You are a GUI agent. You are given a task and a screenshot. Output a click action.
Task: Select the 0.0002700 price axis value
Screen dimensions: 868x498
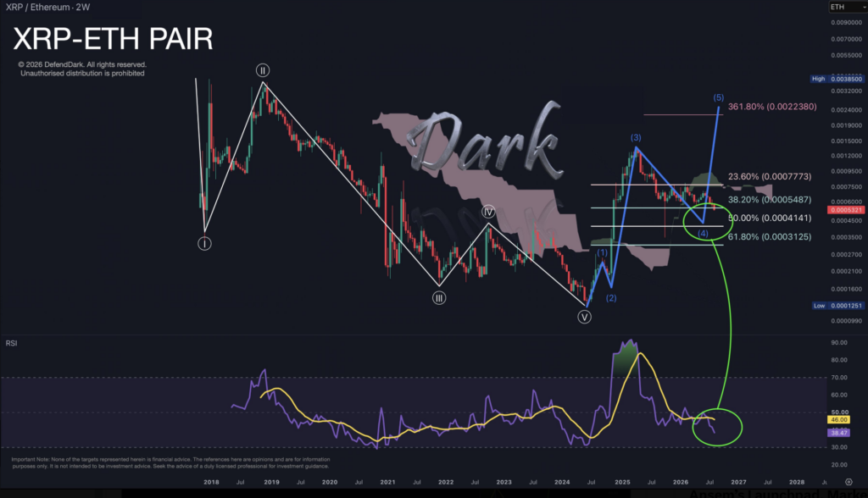[847, 255]
